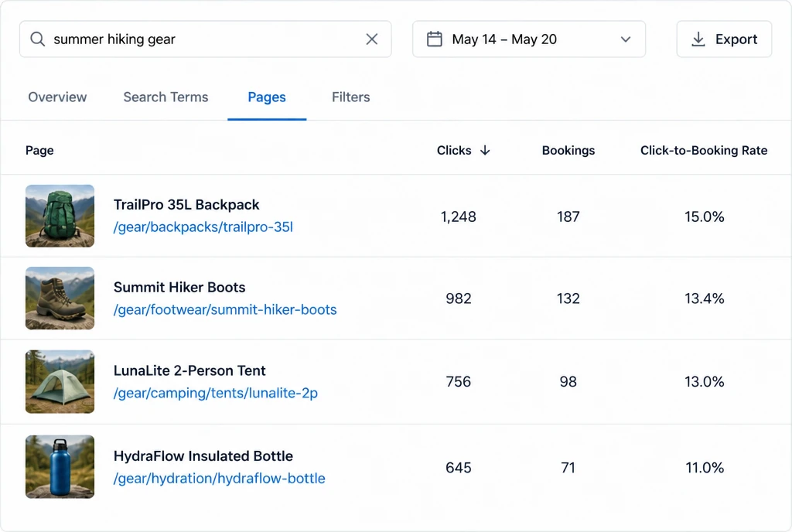
Task: Select the 982 clicks value
Action: pos(458,298)
